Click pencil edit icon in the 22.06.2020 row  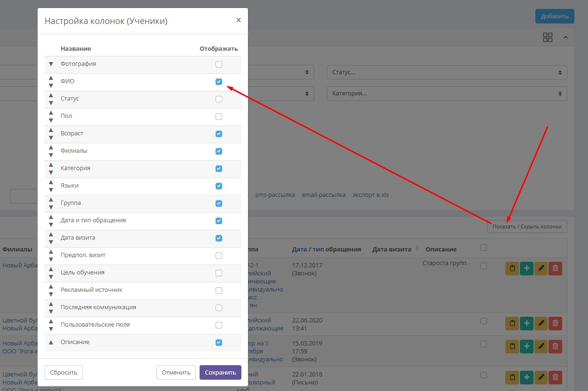tap(541, 323)
